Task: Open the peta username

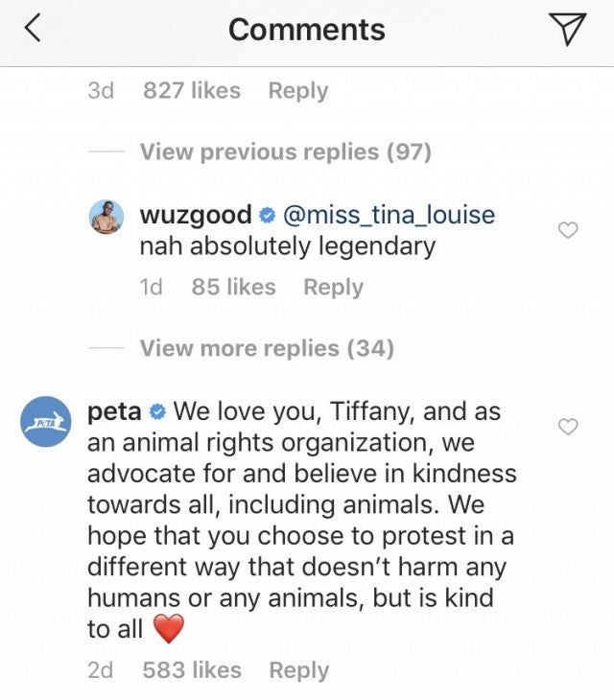Action: click(x=114, y=412)
